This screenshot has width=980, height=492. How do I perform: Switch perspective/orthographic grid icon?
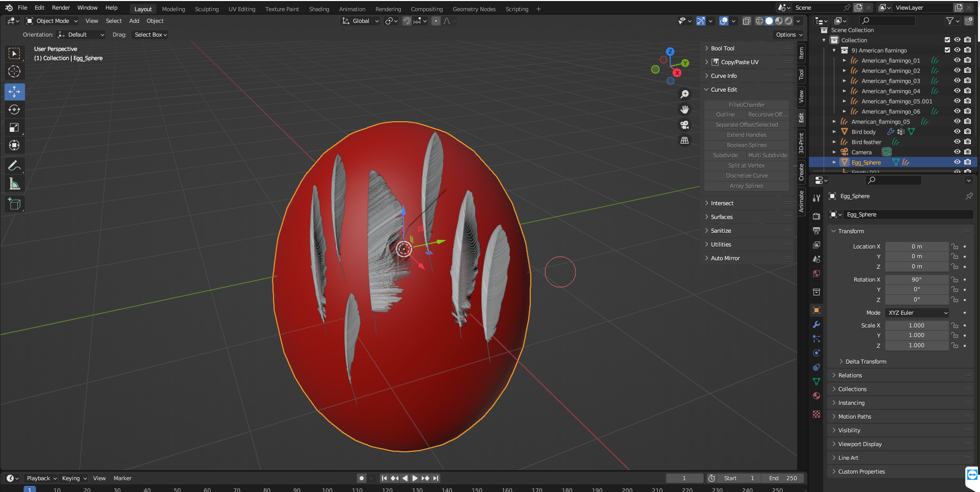(x=685, y=140)
